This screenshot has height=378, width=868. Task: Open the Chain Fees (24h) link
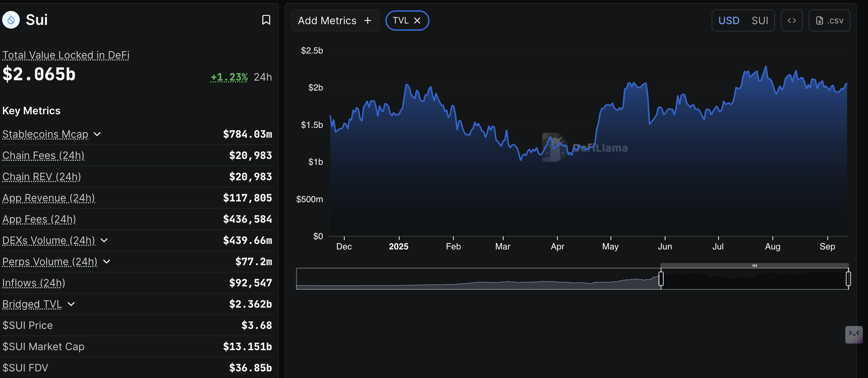(x=43, y=155)
